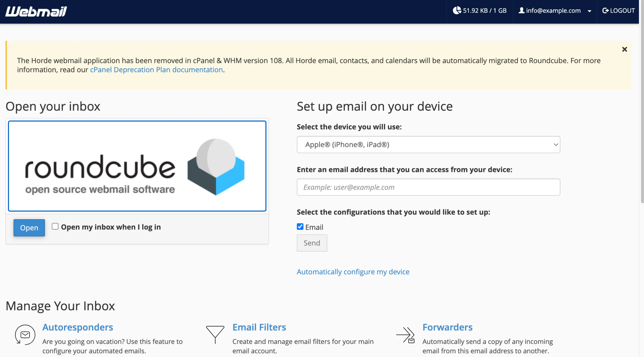Click the logout arrow icon
Viewport: 644px width, 357px height.
coord(605,10)
